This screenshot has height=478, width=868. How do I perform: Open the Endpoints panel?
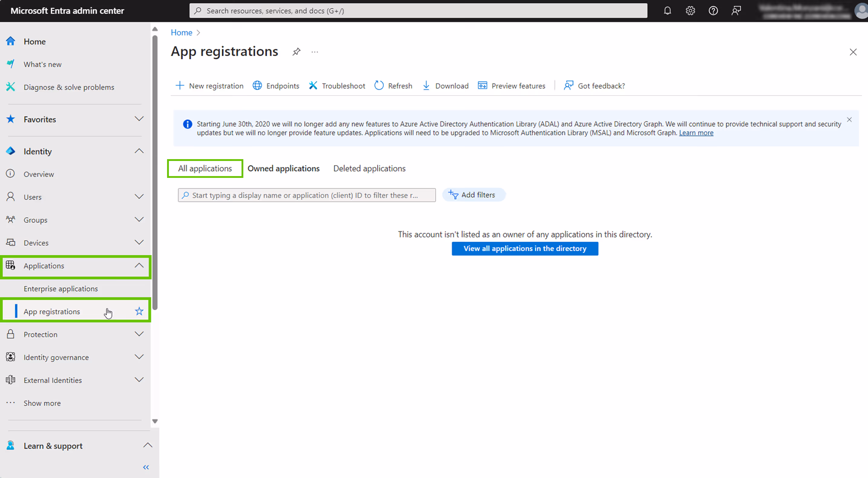click(x=276, y=86)
